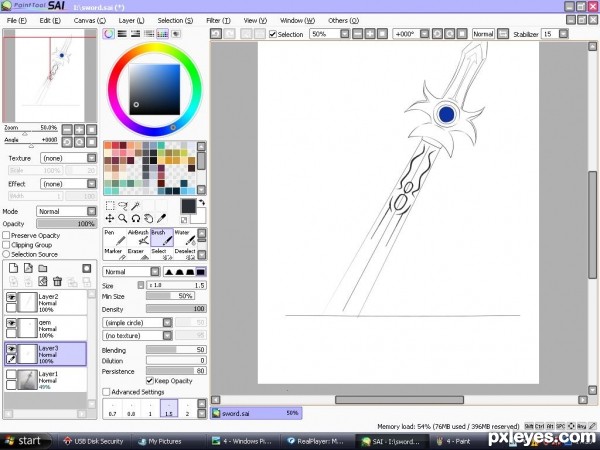This screenshot has height=450, width=600.
Task: Select the hand pan tool
Action: [x=148, y=218]
